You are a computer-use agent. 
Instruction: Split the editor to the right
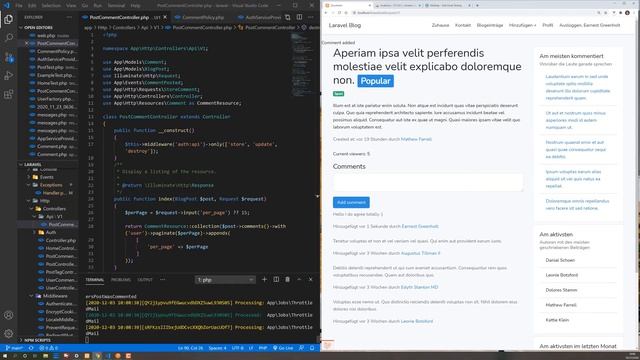tap(300, 17)
